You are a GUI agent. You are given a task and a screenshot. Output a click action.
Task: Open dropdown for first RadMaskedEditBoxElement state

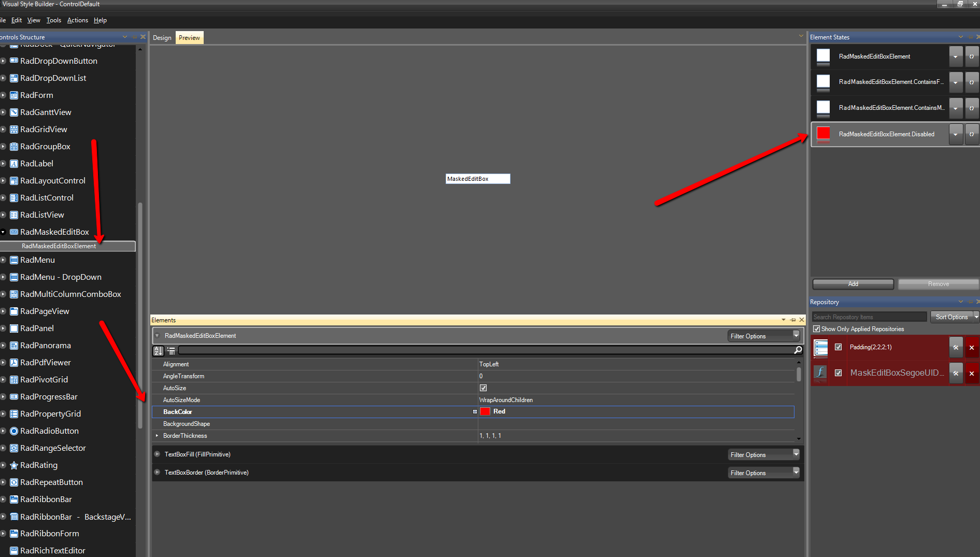(956, 56)
